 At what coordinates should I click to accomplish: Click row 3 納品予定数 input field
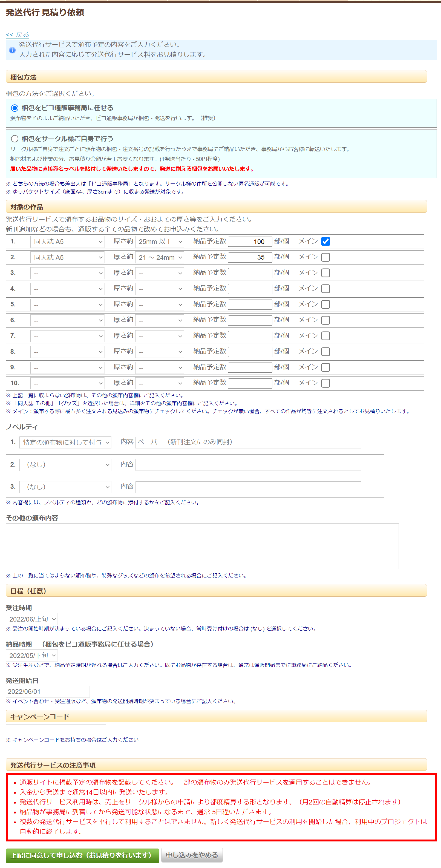[250, 273]
